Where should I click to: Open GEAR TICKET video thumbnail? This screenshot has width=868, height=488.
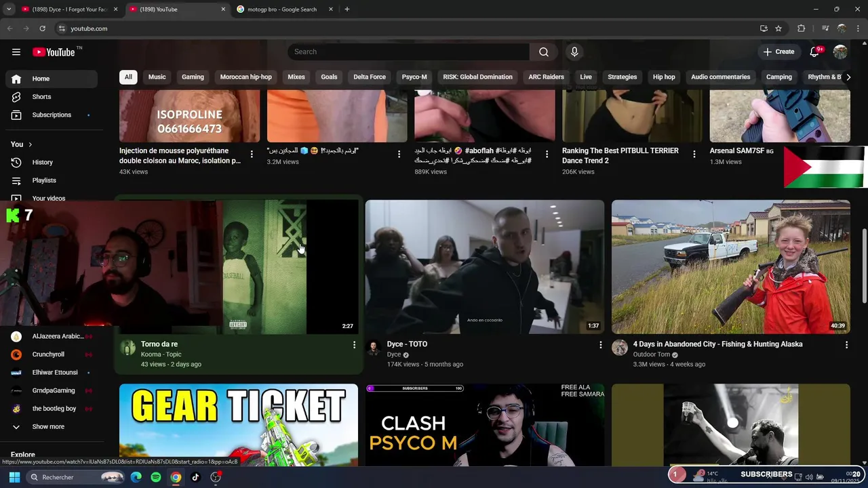pos(239,425)
